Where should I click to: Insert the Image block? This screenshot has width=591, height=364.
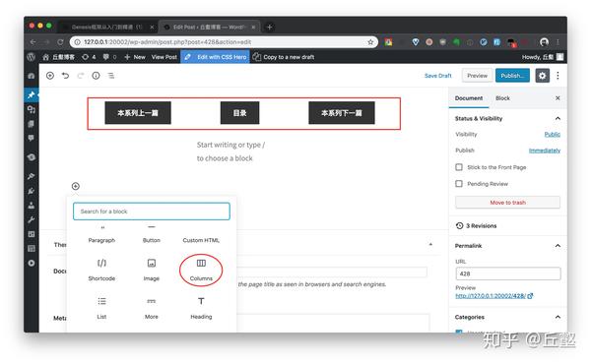pyautogui.click(x=151, y=270)
